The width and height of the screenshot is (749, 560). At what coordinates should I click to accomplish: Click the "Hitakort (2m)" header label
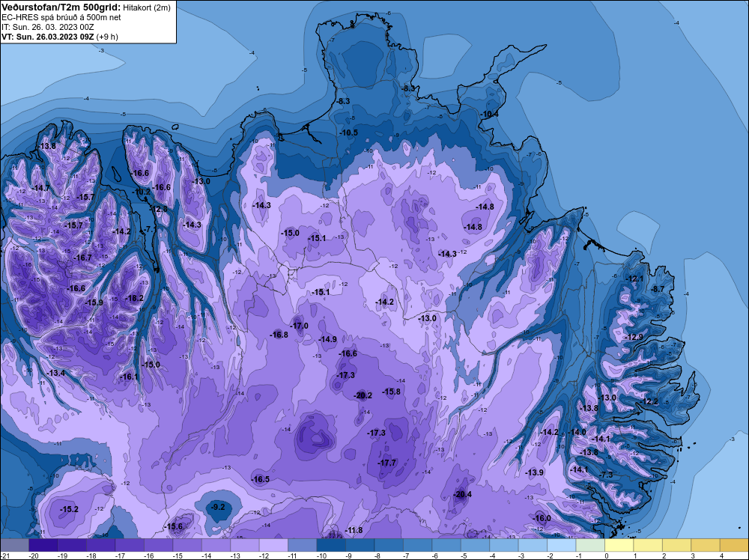coord(146,7)
